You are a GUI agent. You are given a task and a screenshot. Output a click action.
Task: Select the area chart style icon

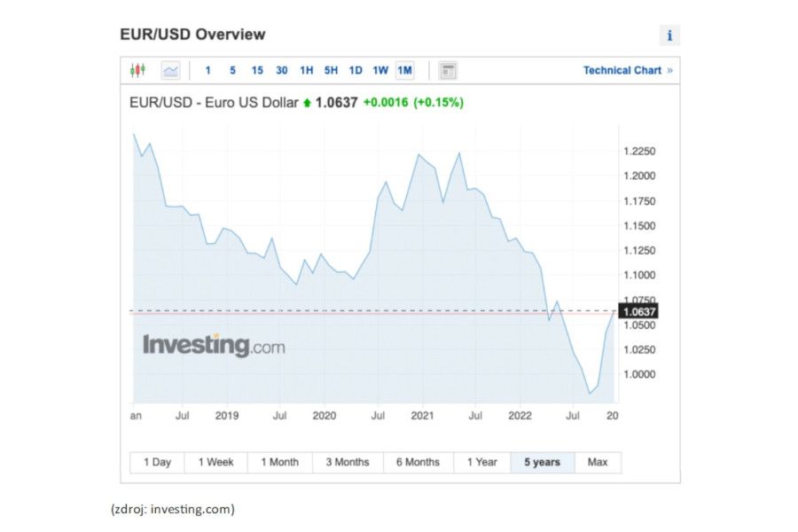coord(169,69)
